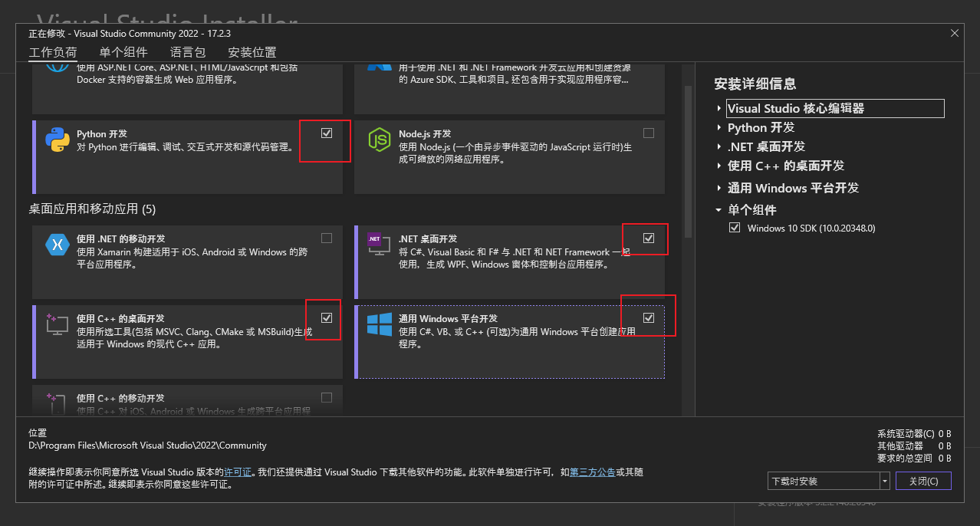Click the Xamarin .NET mobile development icon

click(x=58, y=245)
